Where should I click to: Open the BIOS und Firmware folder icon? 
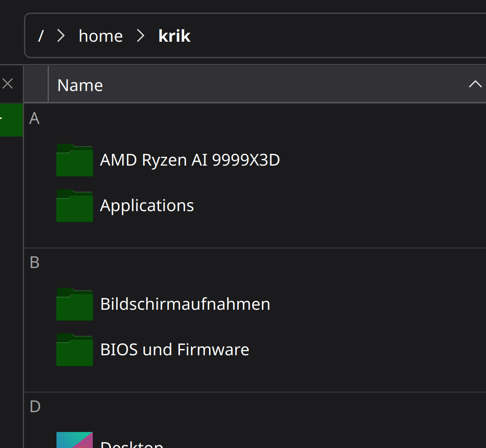[x=74, y=350]
